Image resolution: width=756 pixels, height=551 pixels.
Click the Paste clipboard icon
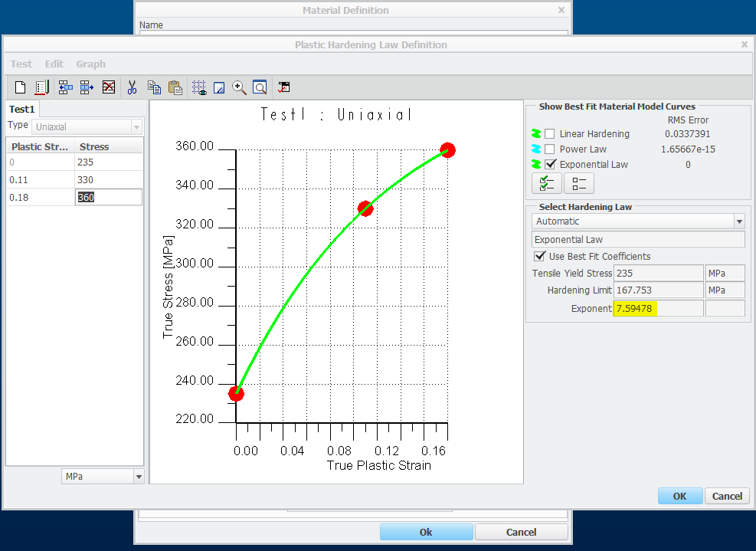(x=175, y=87)
